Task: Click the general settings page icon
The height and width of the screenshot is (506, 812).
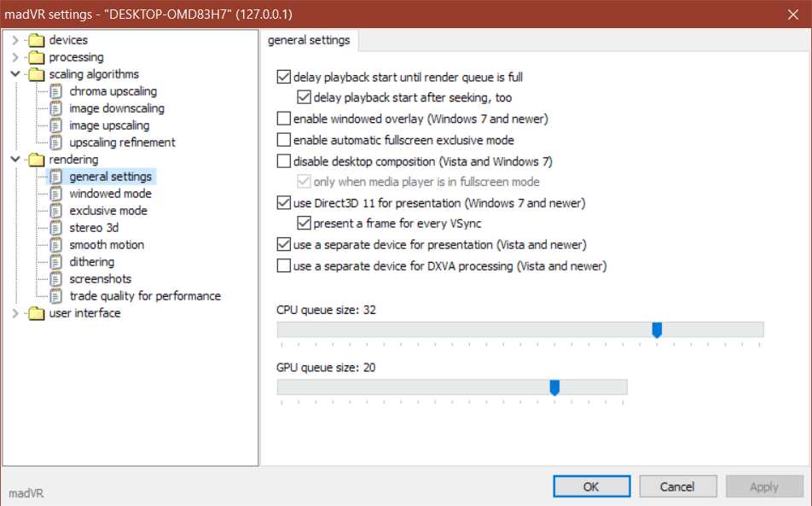Action: pyautogui.click(x=56, y=177)
